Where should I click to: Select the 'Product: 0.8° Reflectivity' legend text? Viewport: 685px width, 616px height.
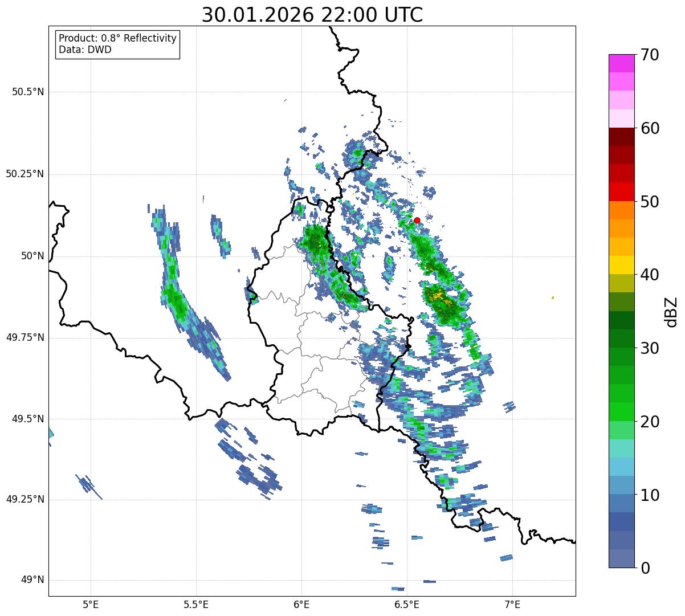click(x=118, y=38)
